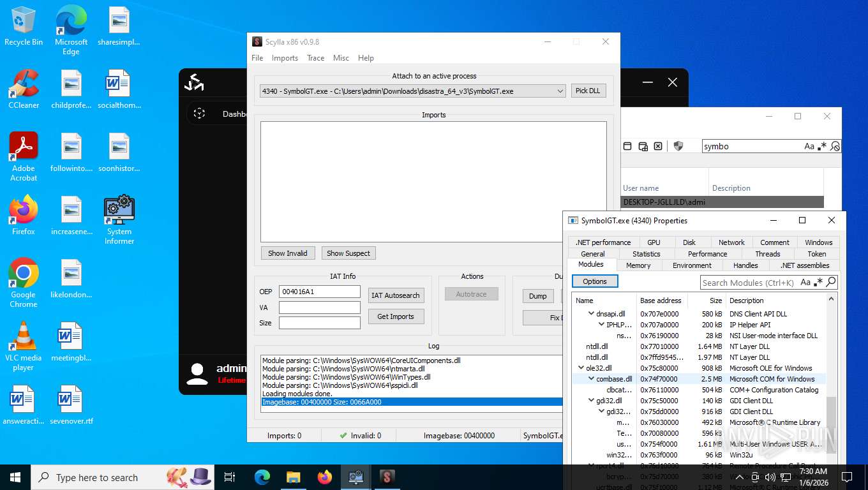Open Scylla Imports menu
This screenshot has height=490, width=868.
[285, 58]
